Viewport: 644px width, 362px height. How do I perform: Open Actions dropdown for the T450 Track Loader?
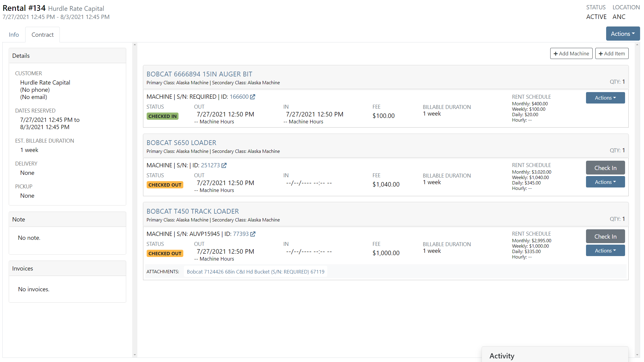coord(605,251)
